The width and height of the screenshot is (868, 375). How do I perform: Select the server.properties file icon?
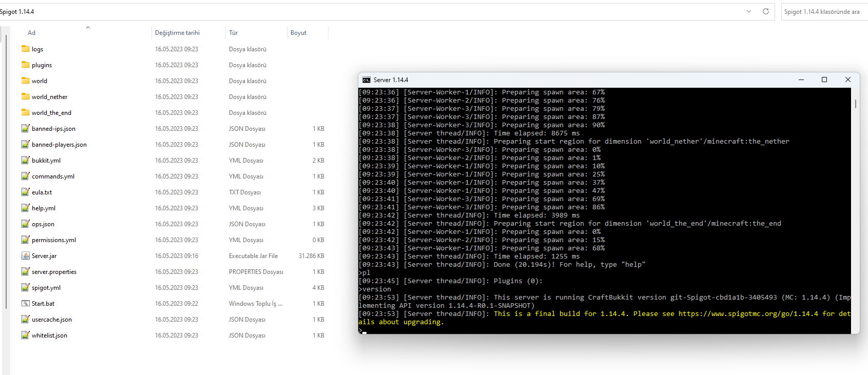click(26, 272)
